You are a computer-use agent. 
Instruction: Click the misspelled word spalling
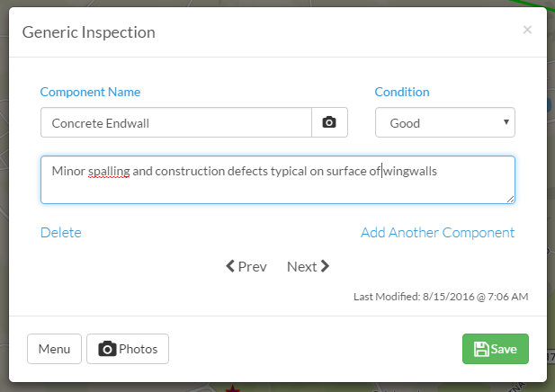[x=109, y=172]
